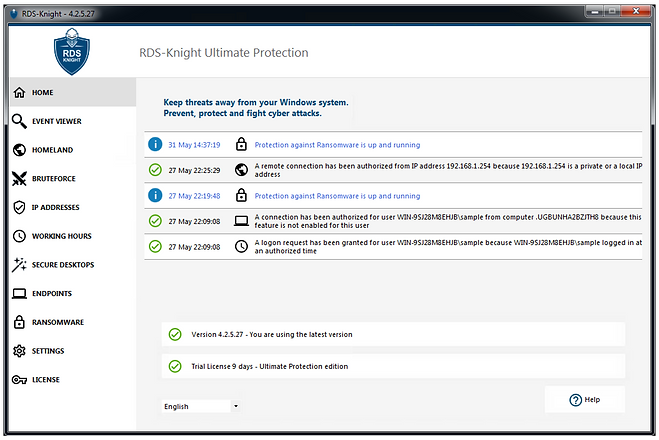Select remote connection authorized from 192.168.1.254 message
The width and height of the screenshot is (659, 440).
click(x=448, y=170)
